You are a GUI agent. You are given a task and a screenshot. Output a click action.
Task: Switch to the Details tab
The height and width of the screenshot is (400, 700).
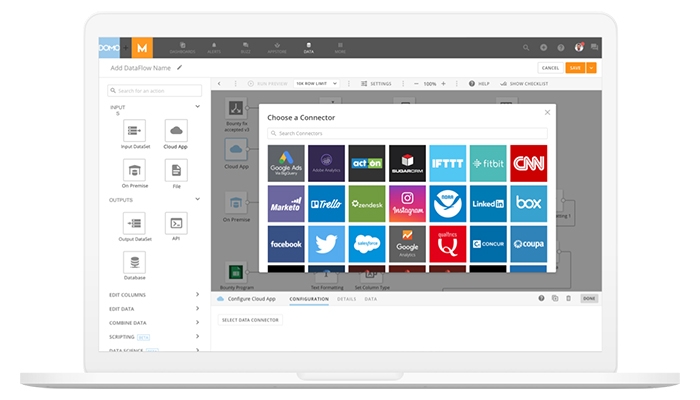[x=346, y=299]
